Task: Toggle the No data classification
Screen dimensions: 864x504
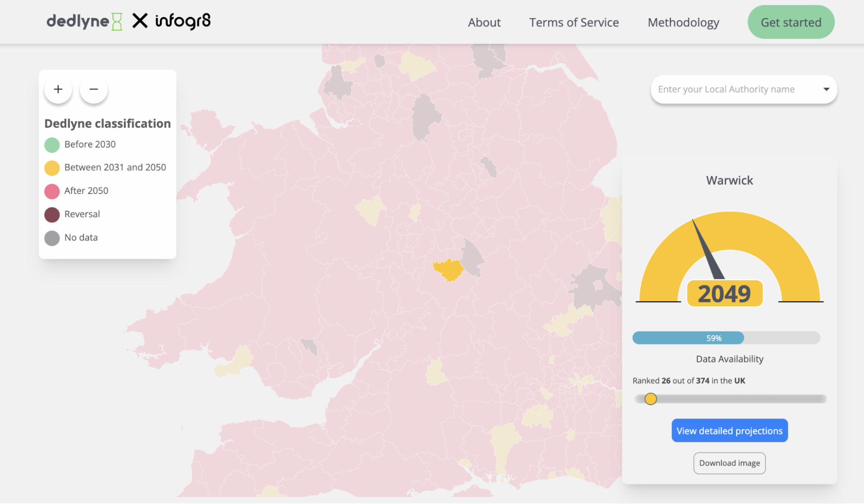Action: 52,238
